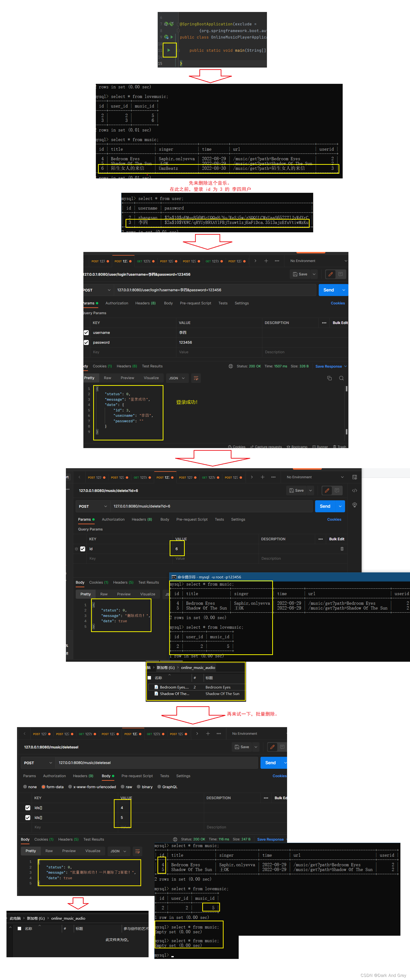Click the 新加卷 (G:) breadcrumb in empty-folder explorer
410x980 pixels.
tap(36, 918)
